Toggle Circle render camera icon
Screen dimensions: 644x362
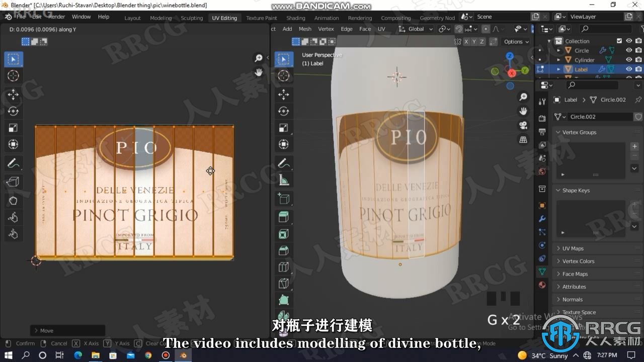638,50
